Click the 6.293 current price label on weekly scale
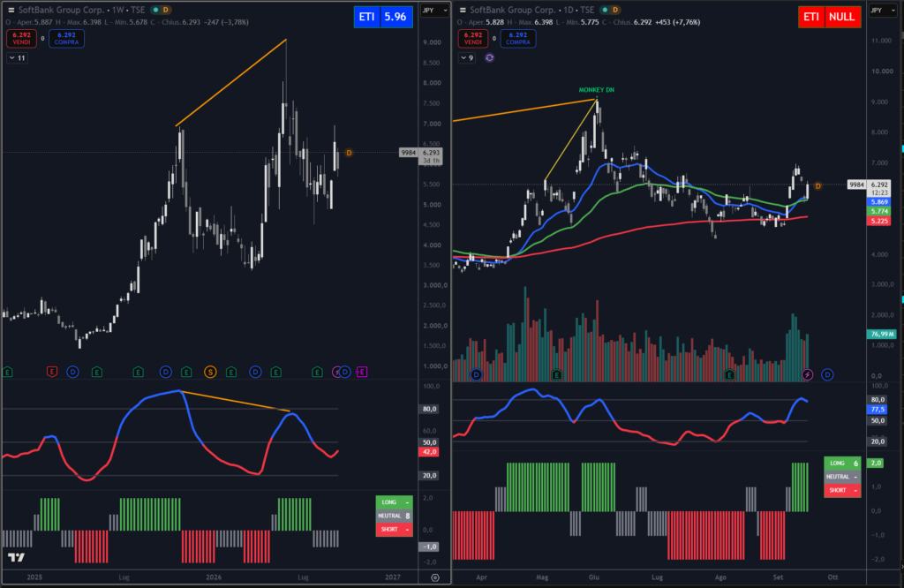This screenshot has height=588, width=904. (x=431, y=153)
